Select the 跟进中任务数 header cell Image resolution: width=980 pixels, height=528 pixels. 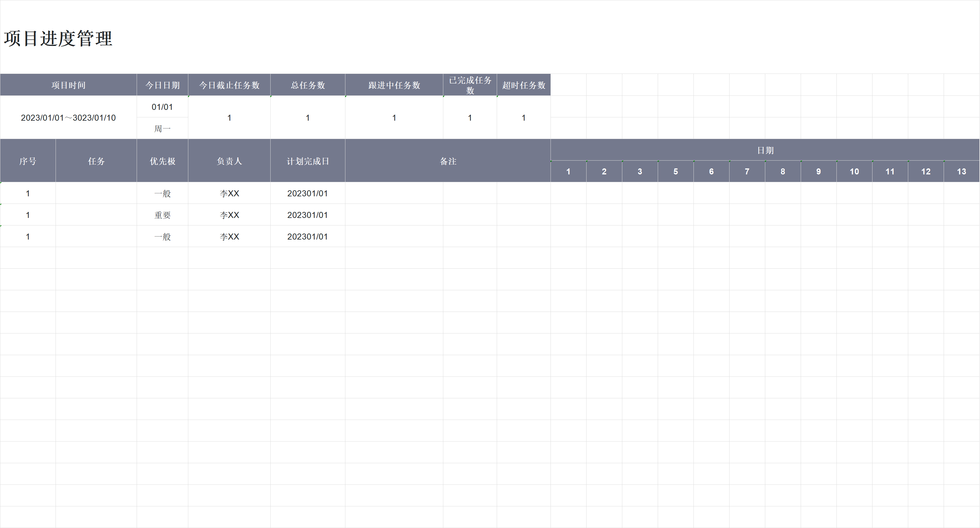click(394, 85)
